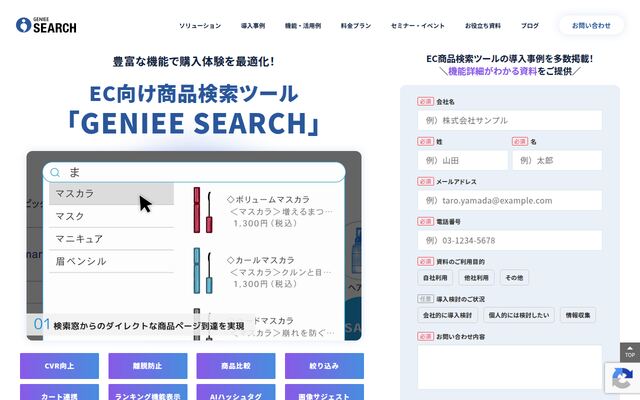Select the 情報収集 option

click(578, 315)
